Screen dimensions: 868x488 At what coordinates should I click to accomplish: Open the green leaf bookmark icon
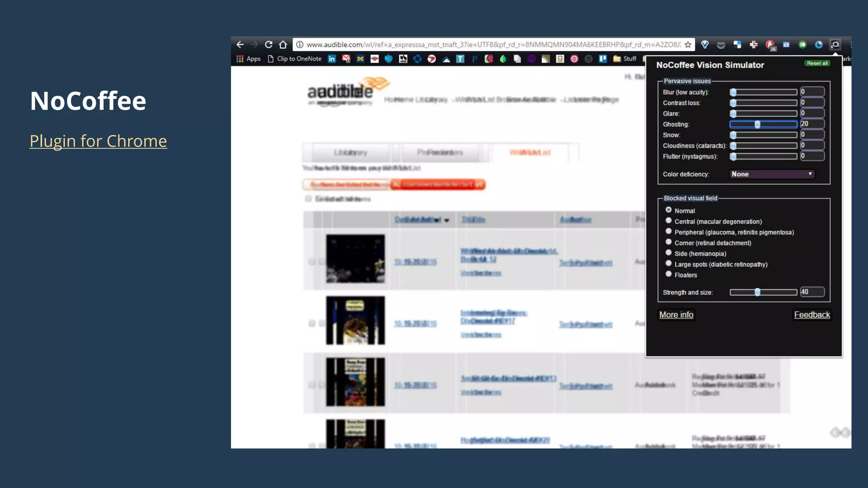(503, 59)
